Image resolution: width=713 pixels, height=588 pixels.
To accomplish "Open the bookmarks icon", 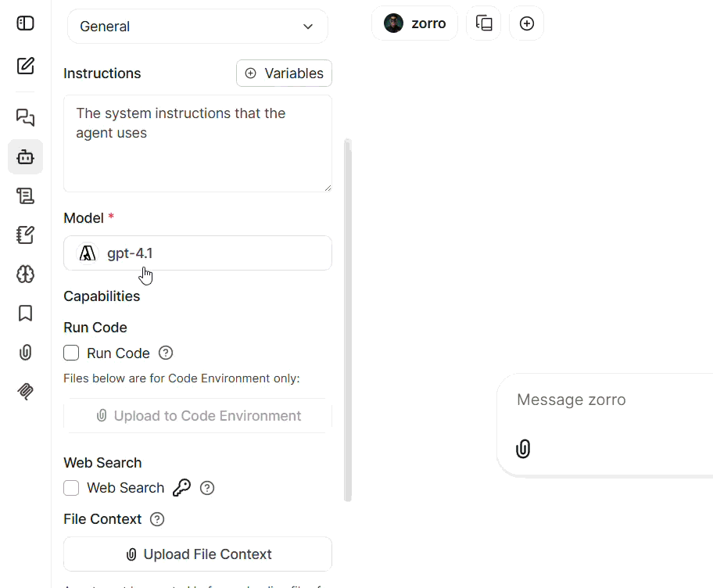I will tap(26, 314).
